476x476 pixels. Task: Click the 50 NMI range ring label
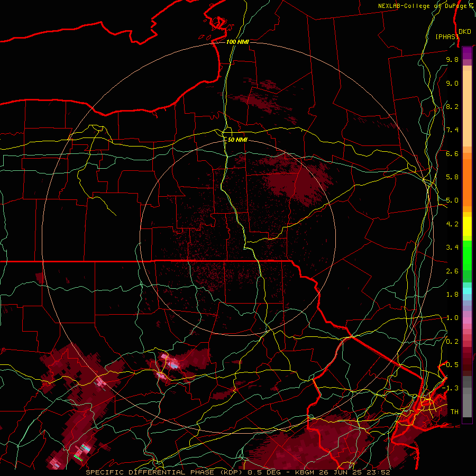point(237,140)
